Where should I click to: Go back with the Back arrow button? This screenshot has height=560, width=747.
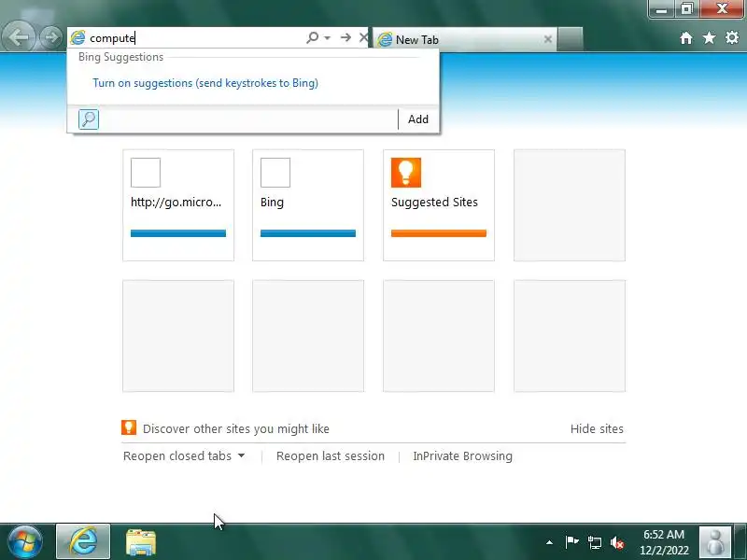tap(19, 37)
